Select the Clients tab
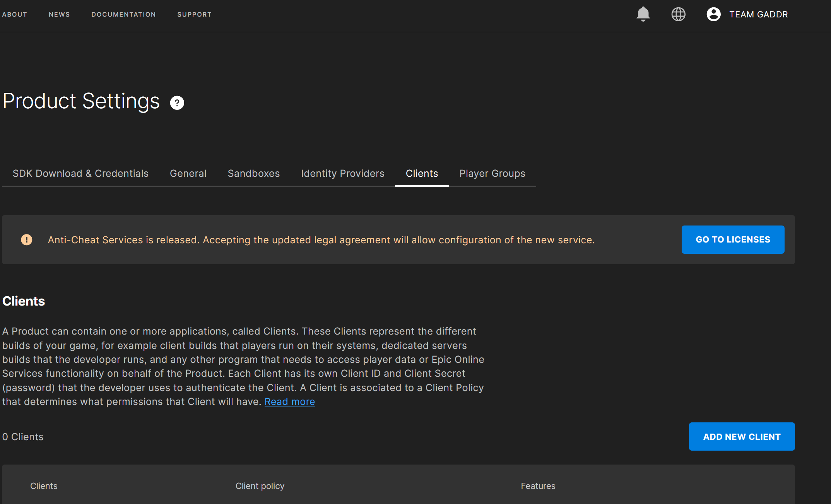 point(422,173)
